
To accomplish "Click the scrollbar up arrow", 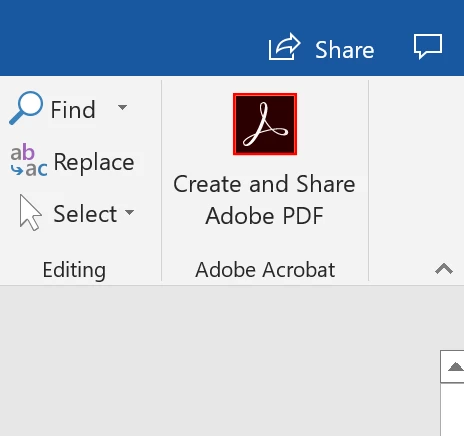I will (454, 367).
